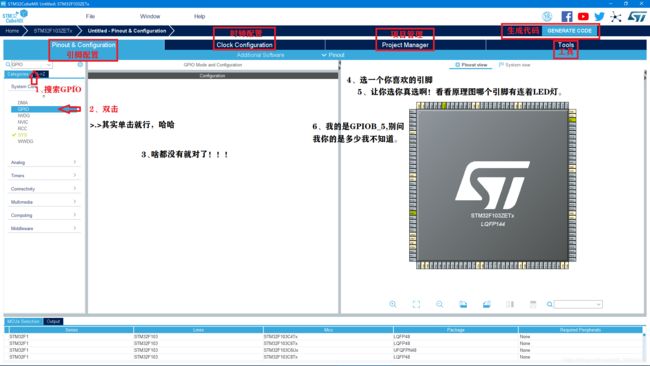Sort by the Mcu column header

328,330
